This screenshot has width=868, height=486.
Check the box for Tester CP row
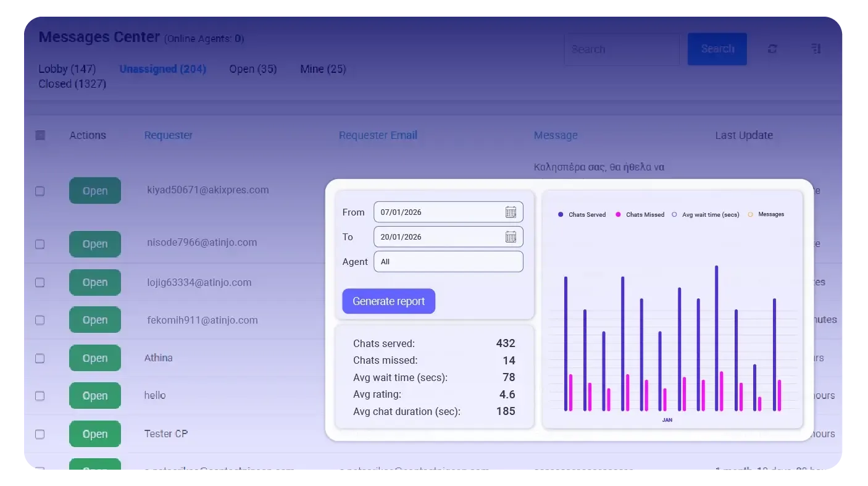(x=40, y=434)
